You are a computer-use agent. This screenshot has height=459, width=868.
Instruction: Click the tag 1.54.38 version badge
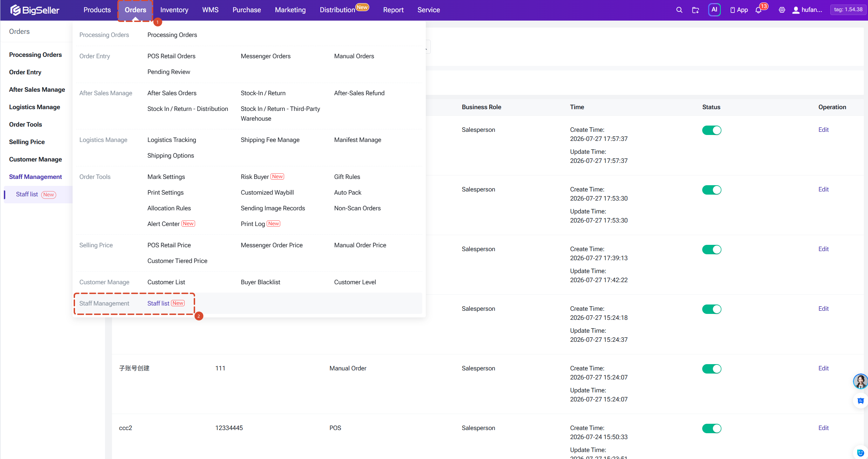(848, 10)
